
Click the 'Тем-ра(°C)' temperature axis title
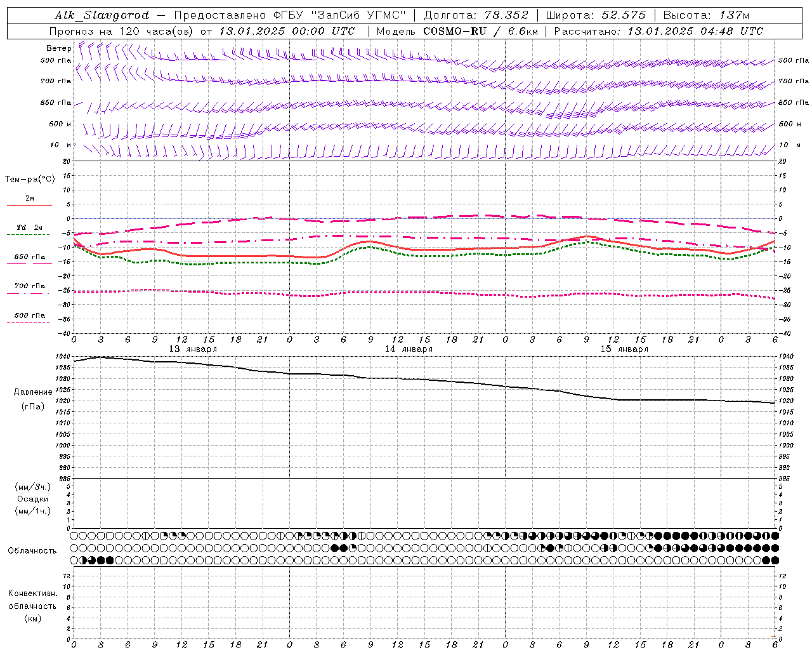pyautogui.click(x=30, y=180)
